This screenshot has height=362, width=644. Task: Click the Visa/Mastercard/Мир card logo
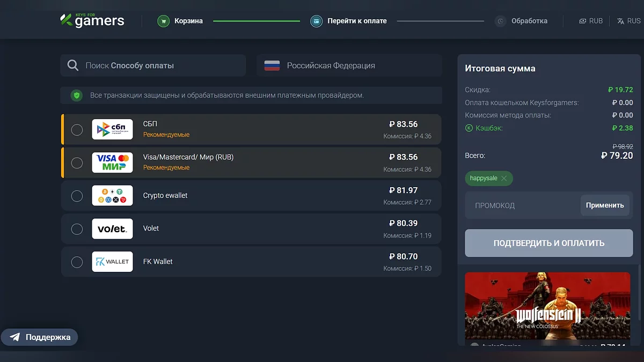pos(112,162)
